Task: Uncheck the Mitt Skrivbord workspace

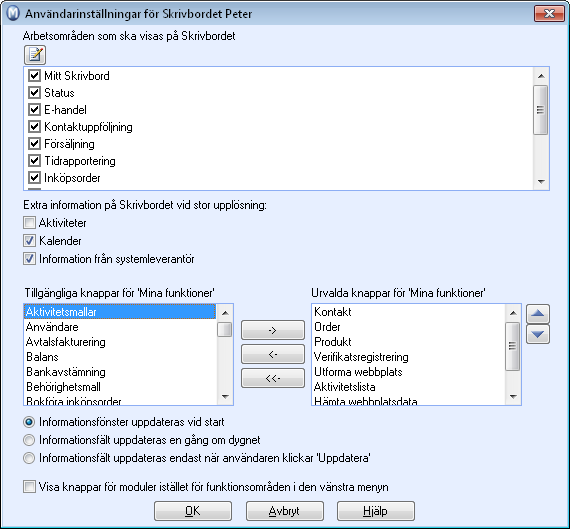Action: point(34,76)
